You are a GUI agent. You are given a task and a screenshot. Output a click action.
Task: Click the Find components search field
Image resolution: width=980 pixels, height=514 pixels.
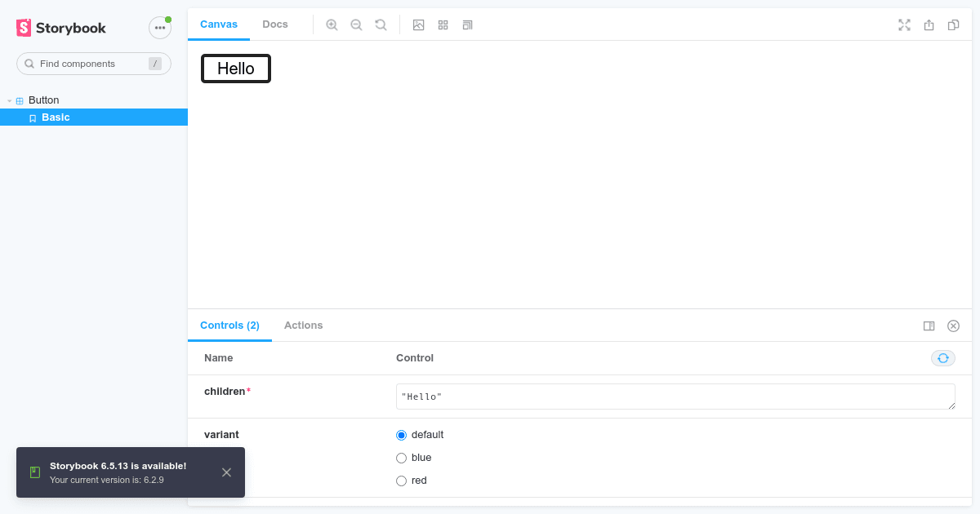coord(90,63)
